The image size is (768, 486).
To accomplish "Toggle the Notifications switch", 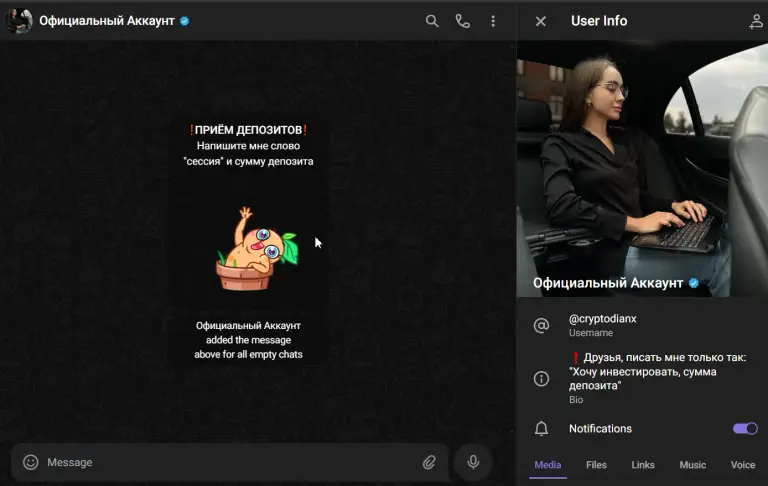I will (x=745, y=429).
